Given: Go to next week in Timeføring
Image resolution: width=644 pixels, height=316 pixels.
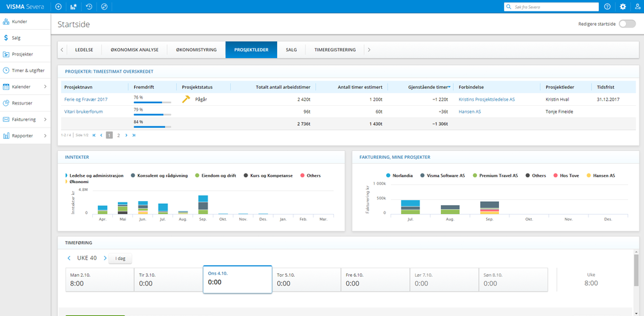Looking at the screenshot, I should tap(105, 258).
